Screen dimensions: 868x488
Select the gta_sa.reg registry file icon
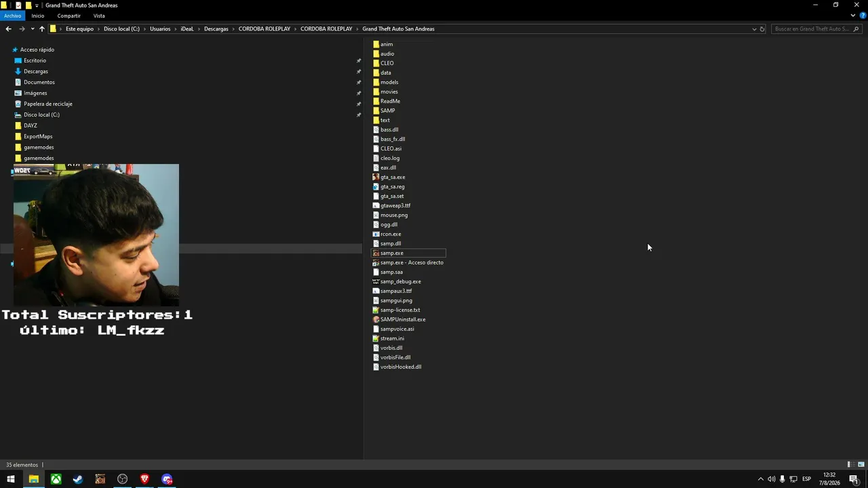pos(376,186)
